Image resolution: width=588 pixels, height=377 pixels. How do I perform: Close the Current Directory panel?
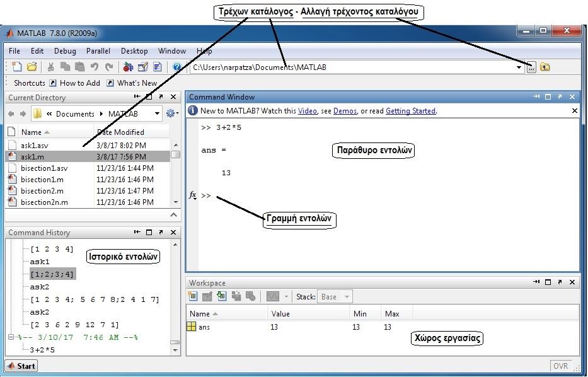pyautogui.click(x=173, y=97)
